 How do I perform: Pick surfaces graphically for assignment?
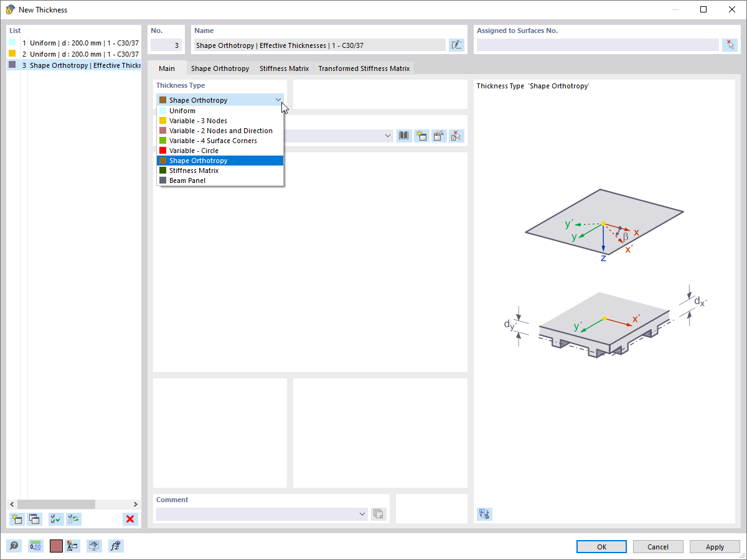point(730,45)
